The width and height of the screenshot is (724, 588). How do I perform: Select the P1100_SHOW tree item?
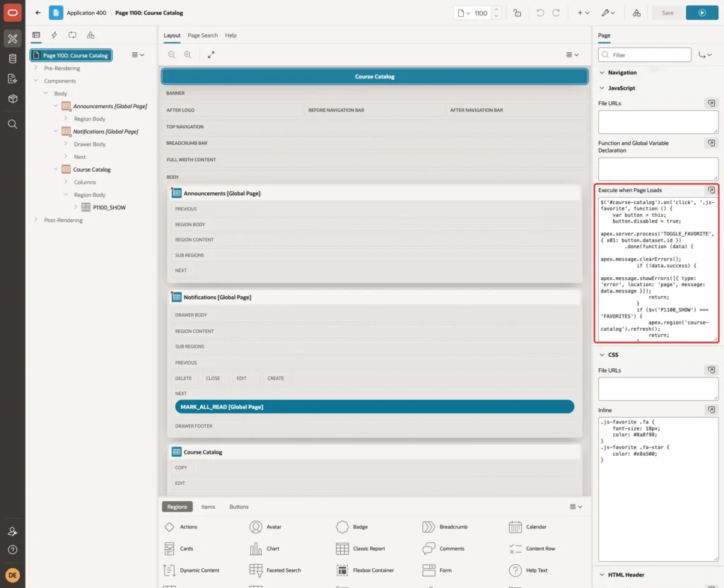tap(109, 207)
